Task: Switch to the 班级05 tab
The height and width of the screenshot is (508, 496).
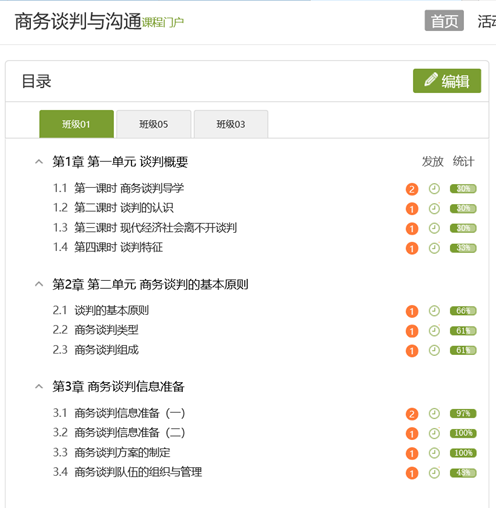Action: click(x=154, y=124)
